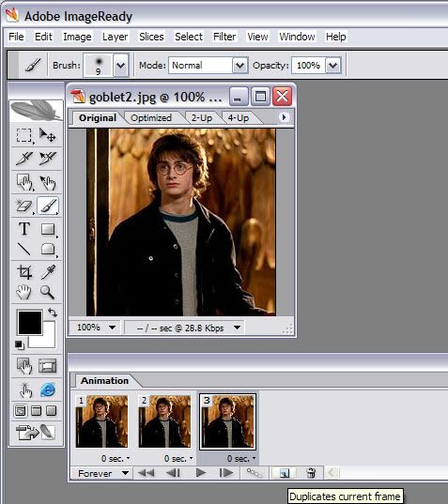Select the Image Map tool
Viewport: 448px width, 504px height.
pos(24,182)
